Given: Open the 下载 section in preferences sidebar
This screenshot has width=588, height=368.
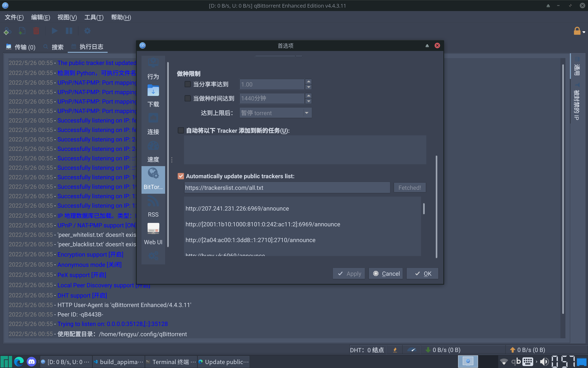Looking at the screenshot, I should coord(153,97).
